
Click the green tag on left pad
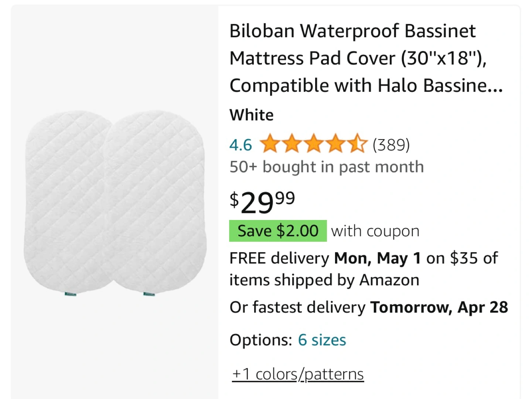(x=70, y=294)
